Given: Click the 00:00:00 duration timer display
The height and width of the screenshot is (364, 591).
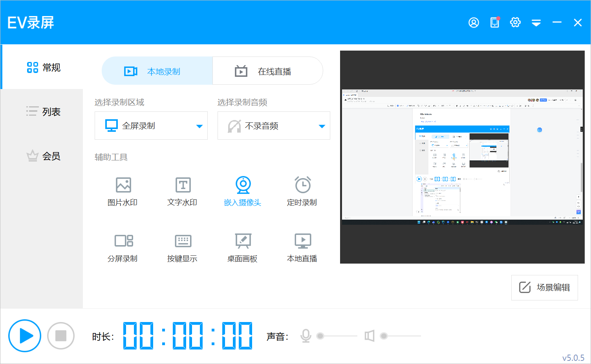Looking at the screenshot, I should [x=188, y=336].
